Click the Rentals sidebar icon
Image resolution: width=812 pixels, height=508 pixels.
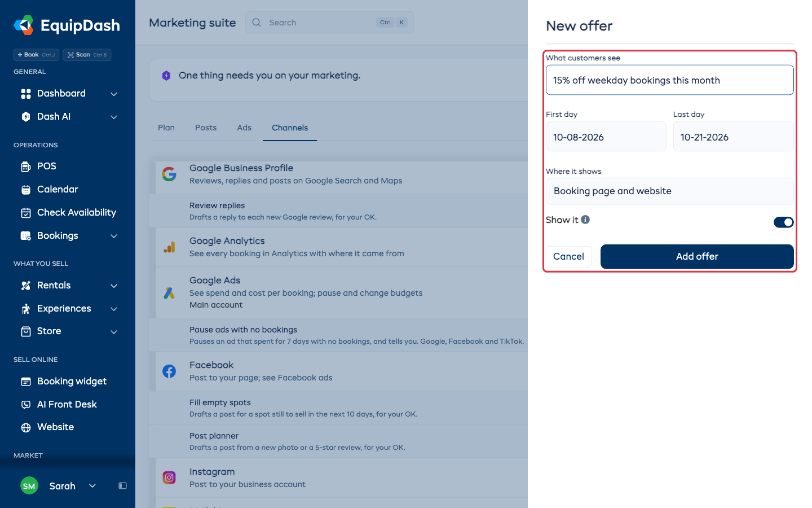tap(26, 286)
